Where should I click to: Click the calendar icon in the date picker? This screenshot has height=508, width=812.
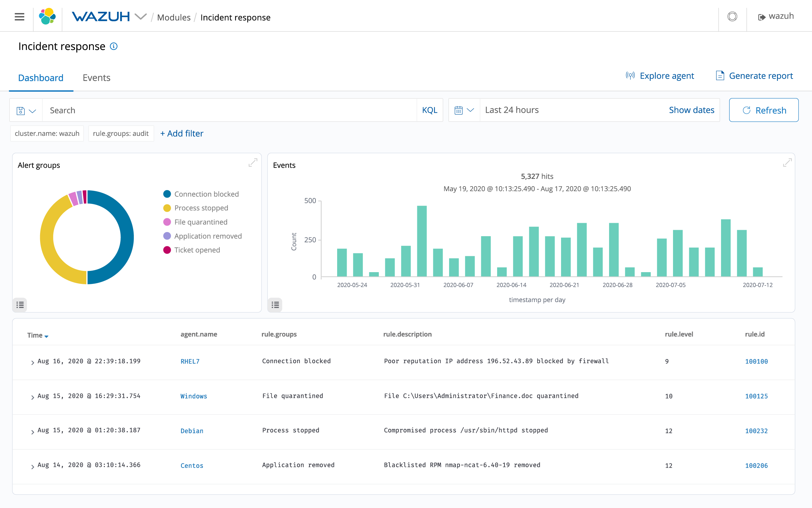pyautogui.click(x=459, y=110)
